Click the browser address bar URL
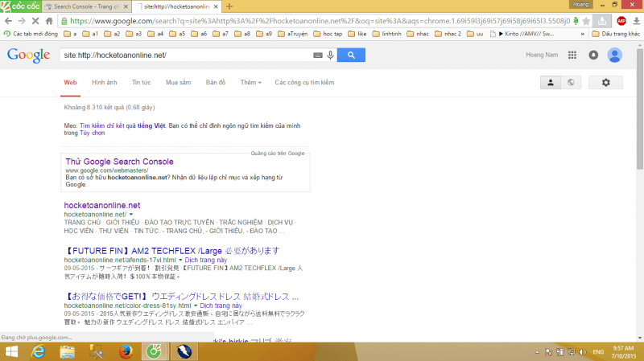Viewport: 644px width, 361px height. tap(320, 21)
